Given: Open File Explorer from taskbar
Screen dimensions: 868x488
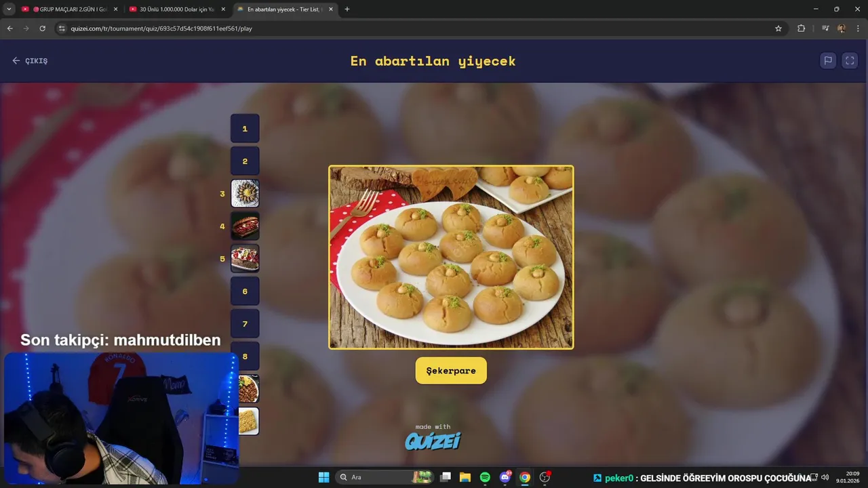Looking at the screenshot, I should click(x=465, y=477).
